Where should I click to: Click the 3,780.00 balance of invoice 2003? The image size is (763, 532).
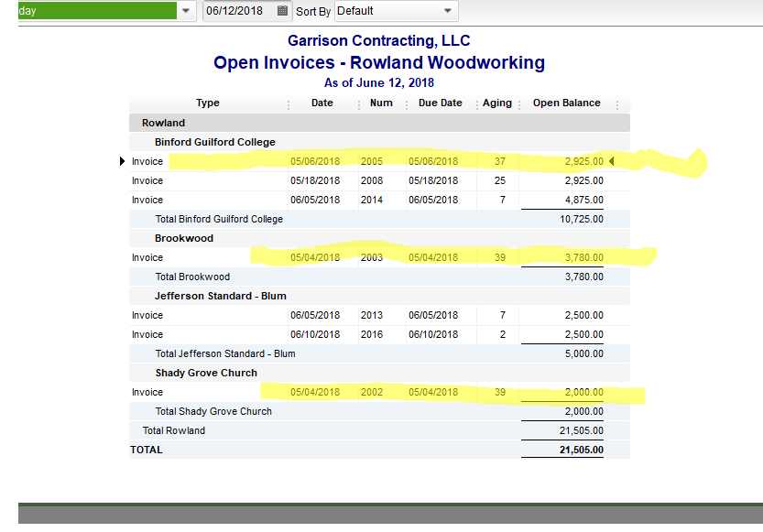click(584, 257)
